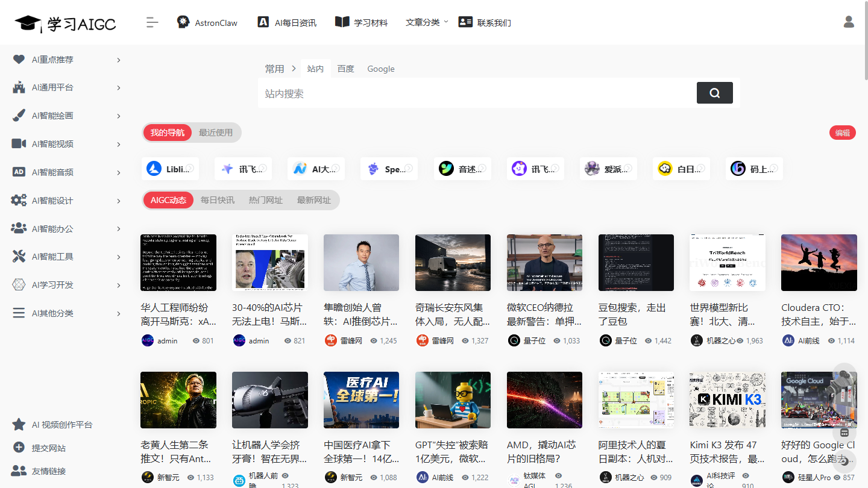
Task: Open the 白日 shortcut
Action: (x=681, y=169)
